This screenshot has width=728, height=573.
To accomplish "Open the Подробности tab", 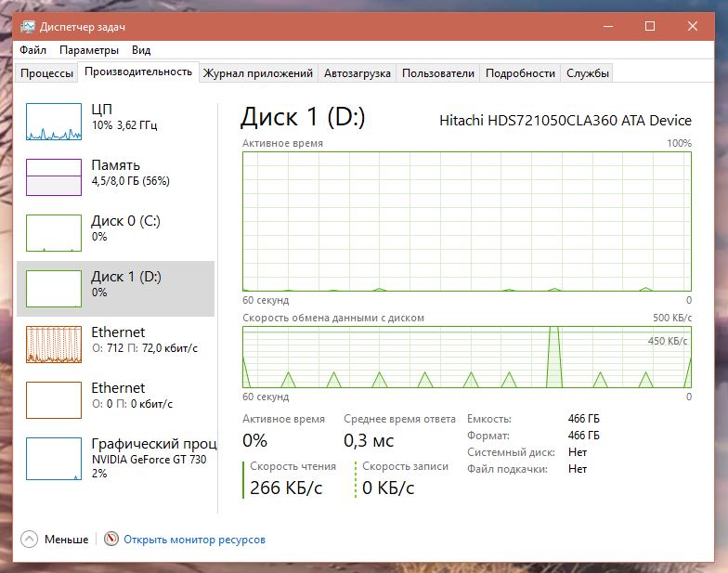I will (520, 73).
